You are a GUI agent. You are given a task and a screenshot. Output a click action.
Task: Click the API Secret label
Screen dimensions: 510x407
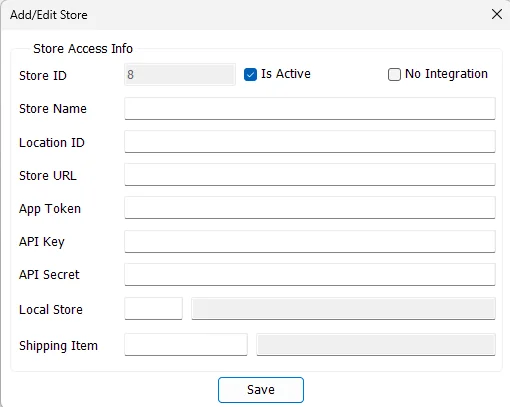tap(49, 275)
